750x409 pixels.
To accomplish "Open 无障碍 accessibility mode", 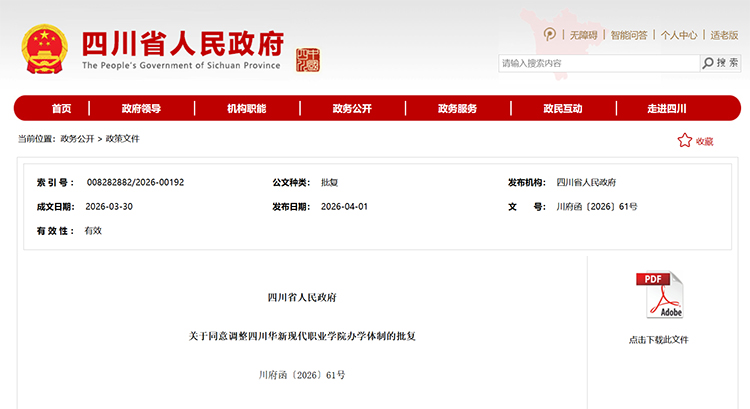I will [583, 35].
